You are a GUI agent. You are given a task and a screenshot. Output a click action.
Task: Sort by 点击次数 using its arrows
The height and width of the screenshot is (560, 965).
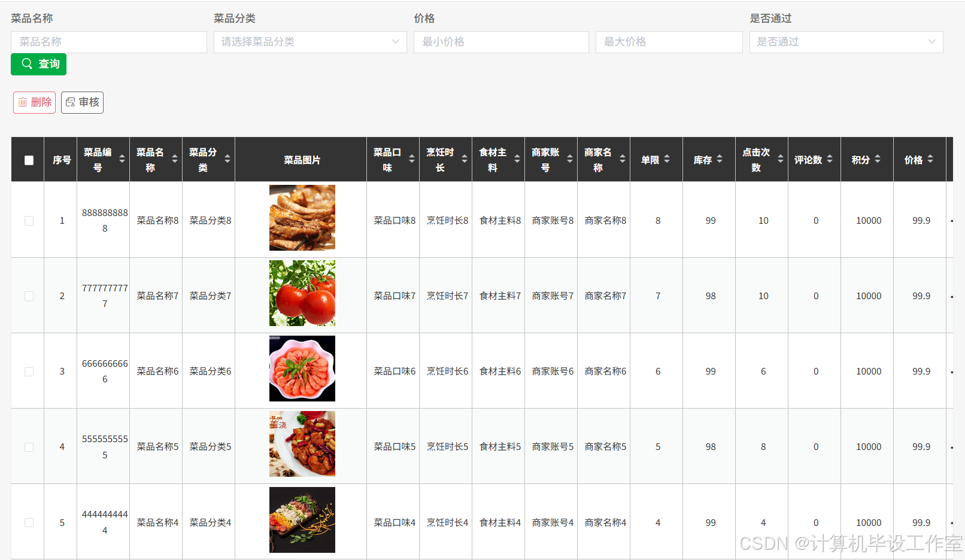781,159
